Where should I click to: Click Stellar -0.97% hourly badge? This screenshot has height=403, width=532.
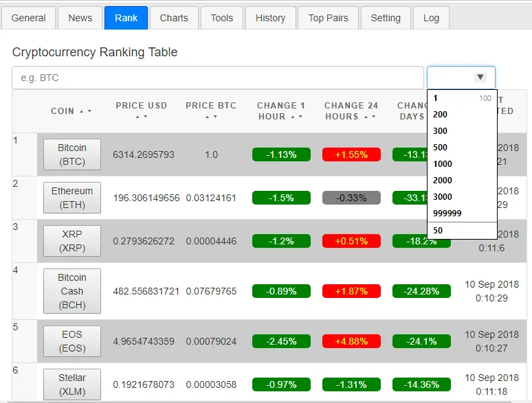point(281,384)
